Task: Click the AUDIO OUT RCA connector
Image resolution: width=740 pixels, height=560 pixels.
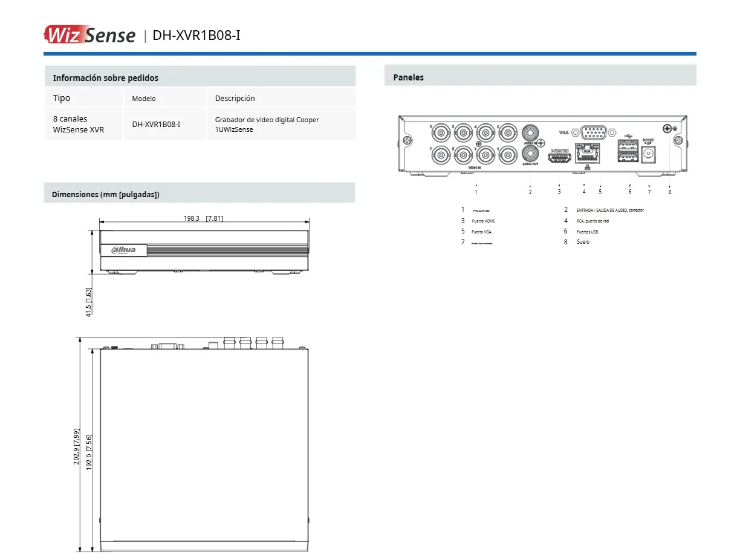Action: click(531, 154)
